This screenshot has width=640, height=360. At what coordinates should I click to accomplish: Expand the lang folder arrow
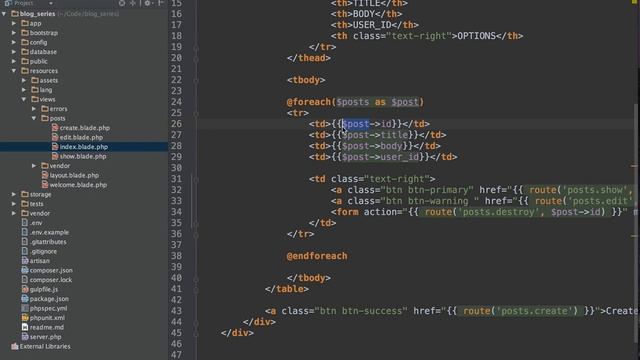(x=24, y=90)
